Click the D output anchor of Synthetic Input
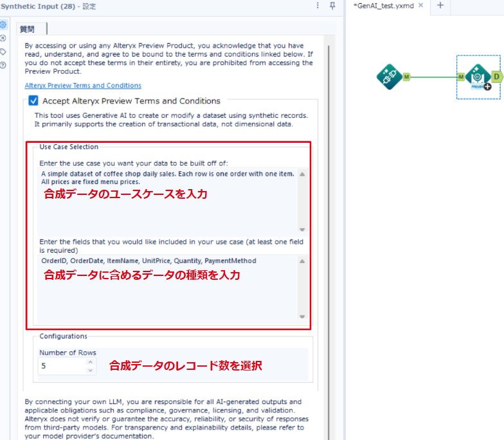This screenshot has width=504, height=440. point(497,77)
